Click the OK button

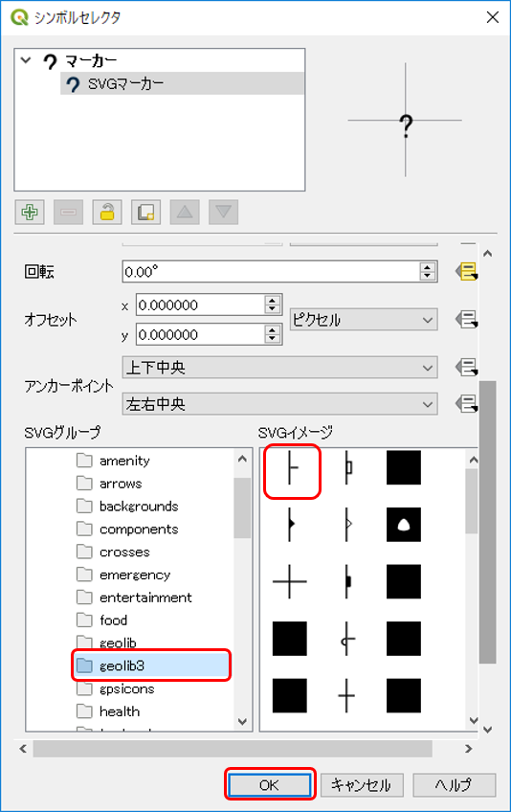[x=269, y=785]
